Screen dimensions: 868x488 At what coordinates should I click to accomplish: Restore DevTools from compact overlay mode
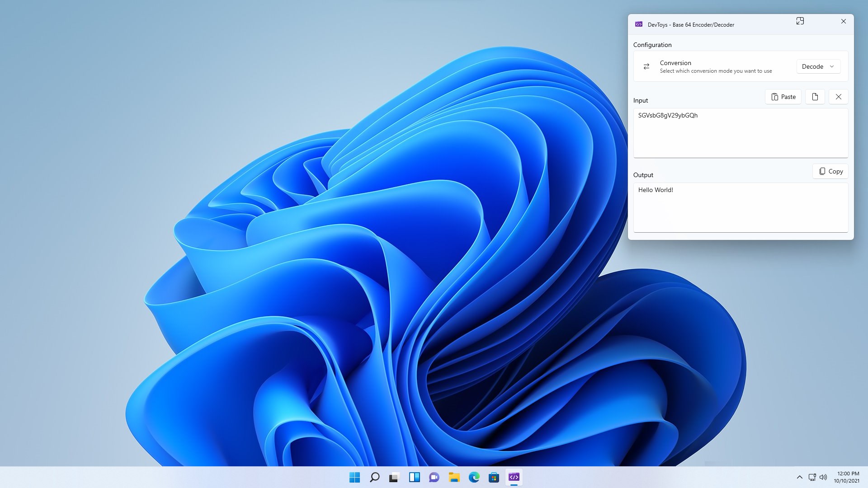800,21
